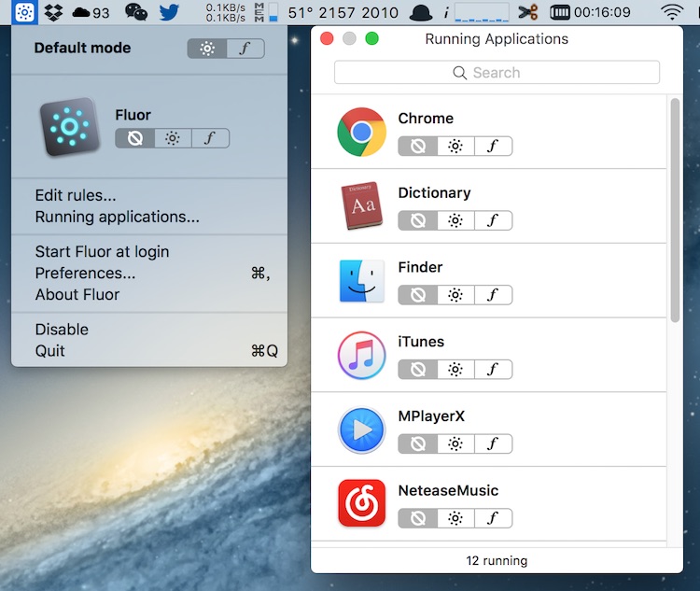Open the WeChat menu bar icon
700x591 pixels.
point(136,12)
